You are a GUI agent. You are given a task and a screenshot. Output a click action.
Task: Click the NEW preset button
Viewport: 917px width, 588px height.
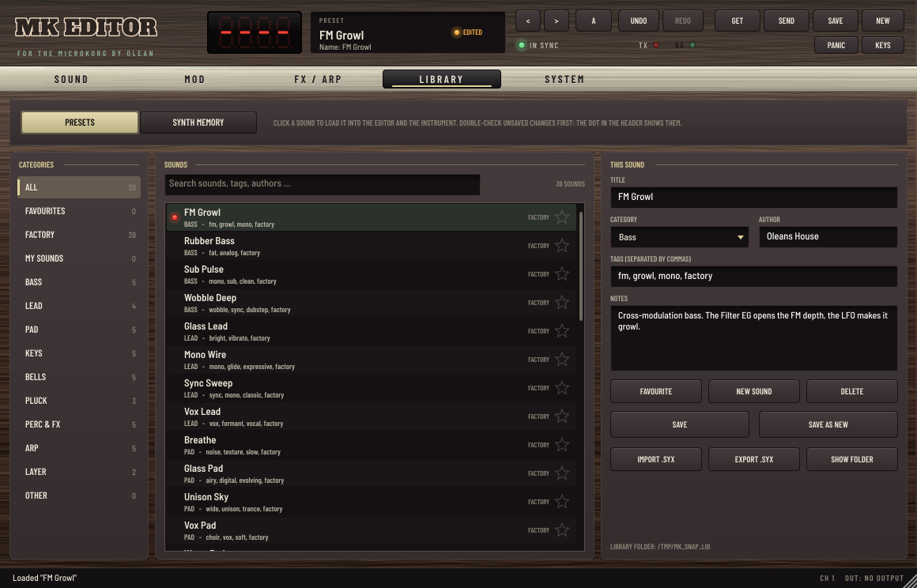point(882,21)
